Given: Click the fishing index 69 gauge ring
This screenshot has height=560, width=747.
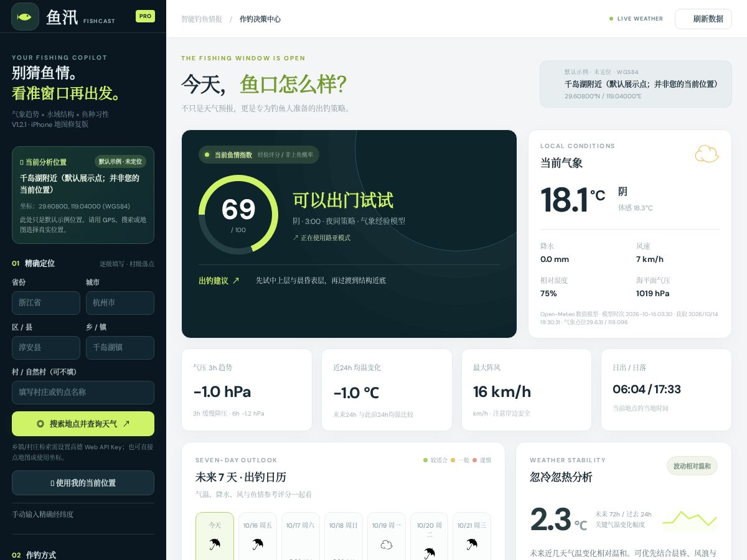Looking at the screenshot, I should click(238, 215).
